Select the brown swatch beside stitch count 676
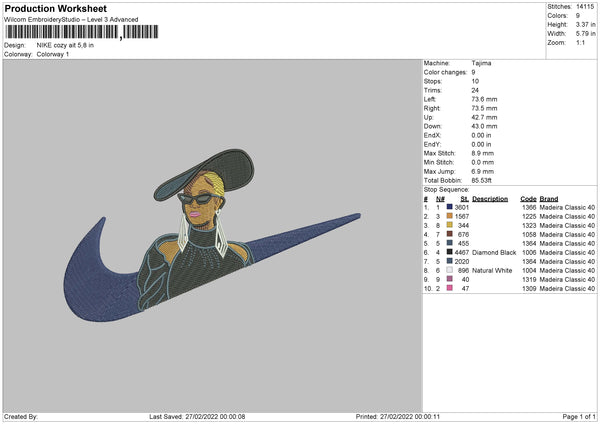Screen dimensions: 600x424 click(x=449, y=234)
